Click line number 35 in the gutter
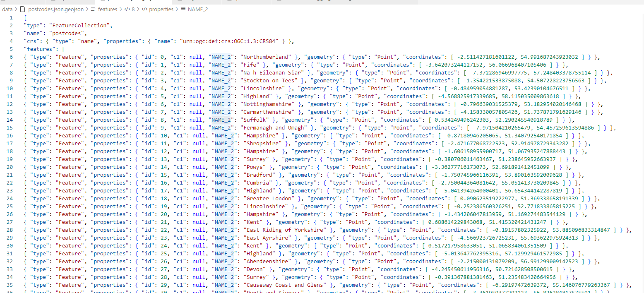The width and height of the screenshot is (644, 293). [x=10, y=285]
